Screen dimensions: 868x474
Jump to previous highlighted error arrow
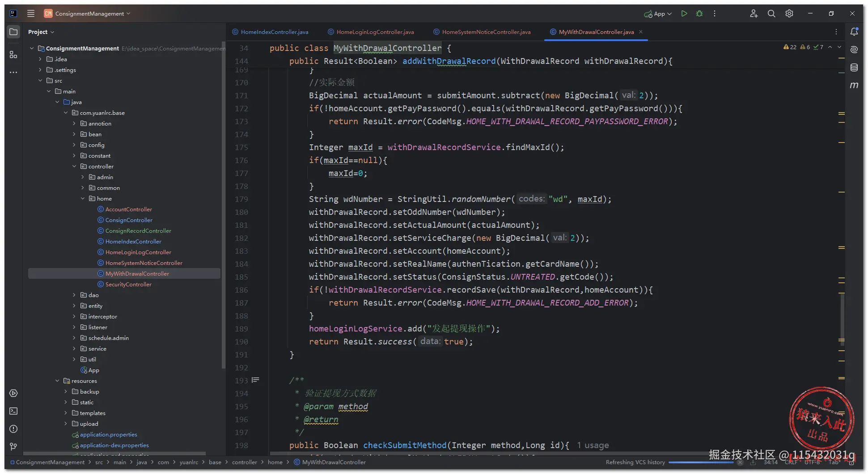(x=830, y=47)
